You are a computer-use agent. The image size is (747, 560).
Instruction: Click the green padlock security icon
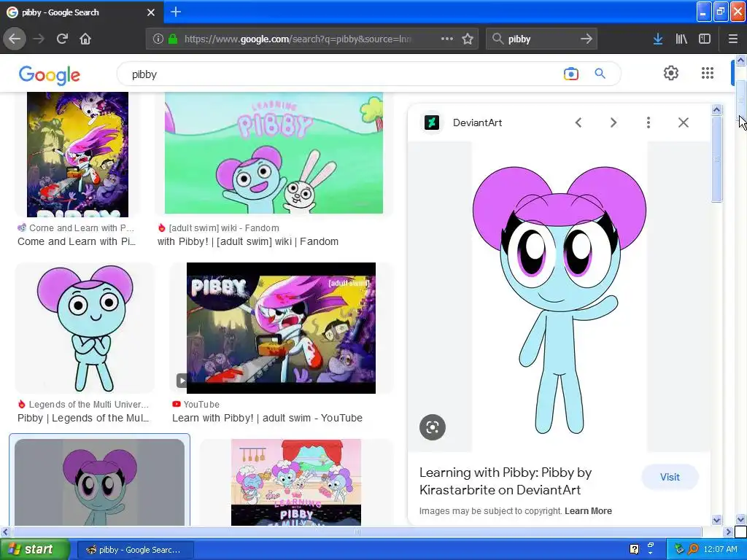[x=173, y=39]
